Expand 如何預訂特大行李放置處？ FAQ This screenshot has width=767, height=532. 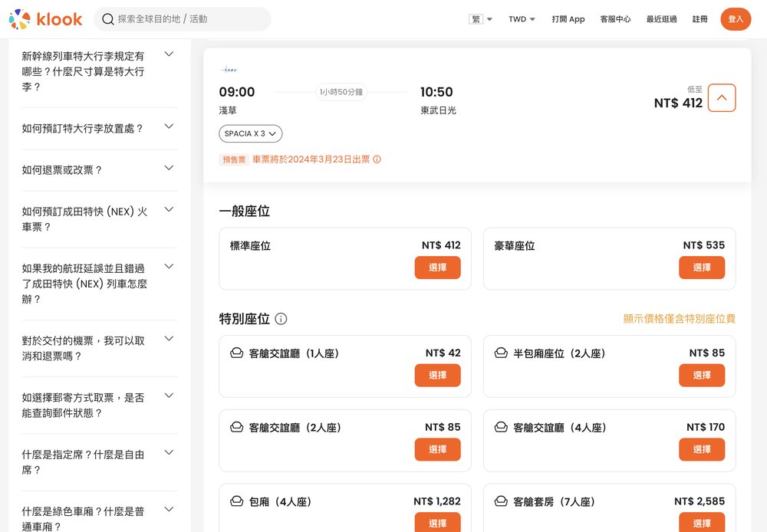click(170, 126)
